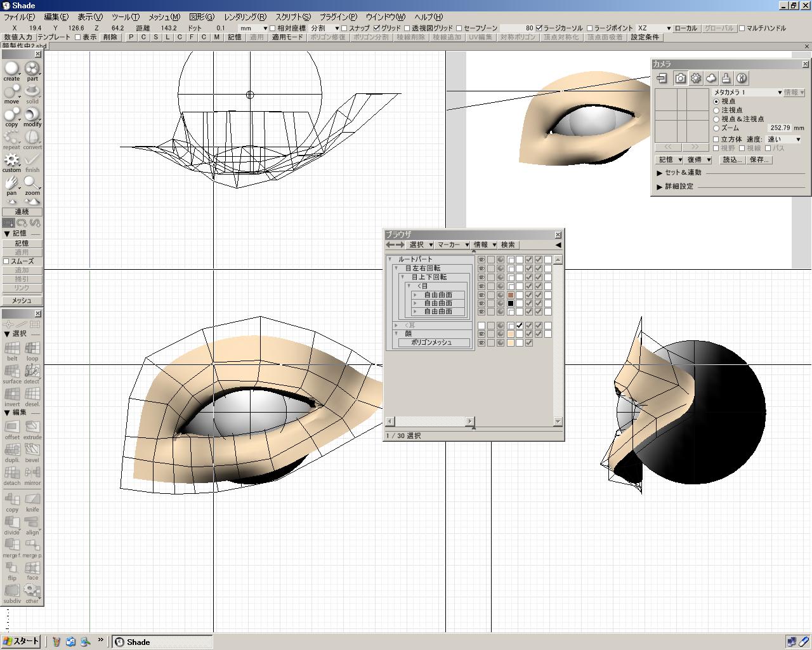
Task: Open the レンダリング menu
Action: coord(245,17)
